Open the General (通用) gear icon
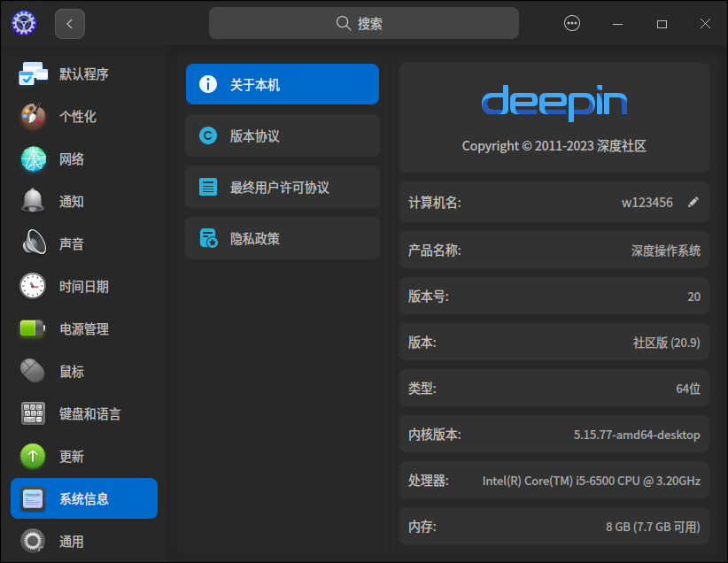 click(33, 541)
